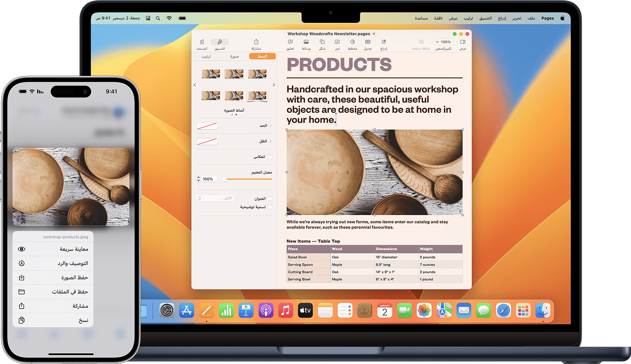
Task: Open the الأعلى title position popup
Action: pyautogui.click(x=216, y=198)
